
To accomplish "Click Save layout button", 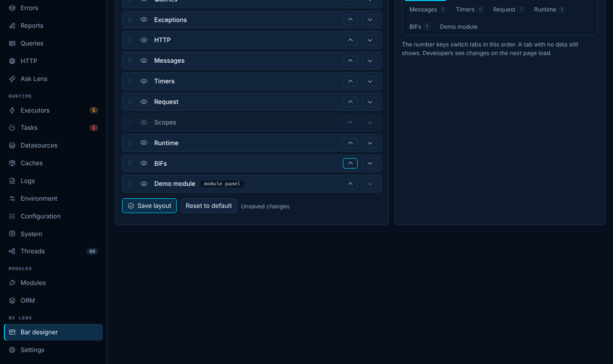I will tap(149, 205).
